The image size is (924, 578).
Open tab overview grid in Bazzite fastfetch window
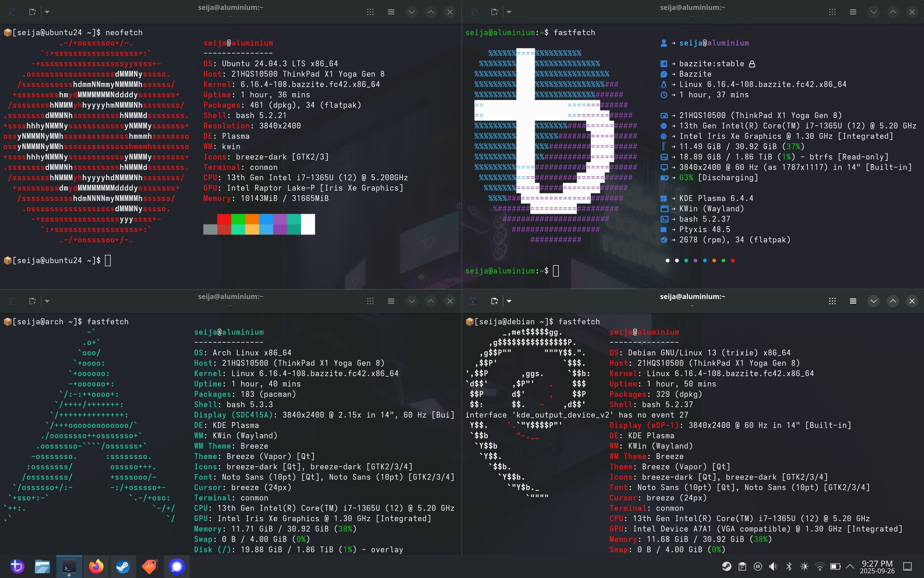832,12
